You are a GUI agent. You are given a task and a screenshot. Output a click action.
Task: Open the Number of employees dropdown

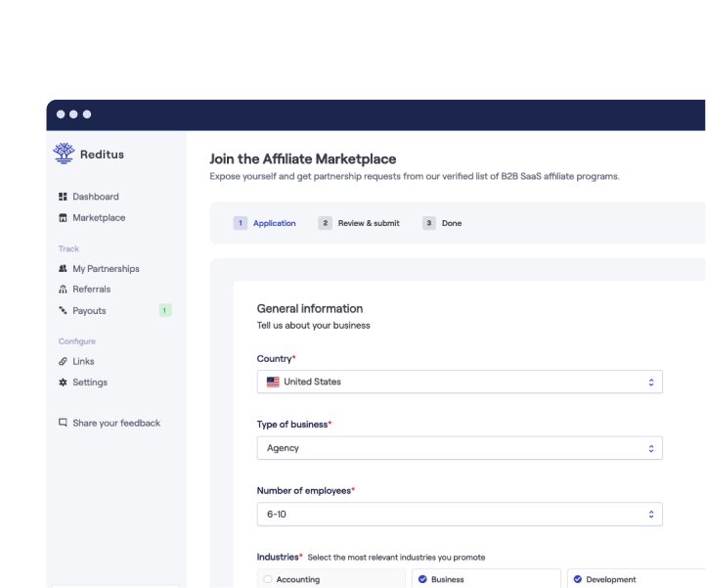(x=460, y=514)
